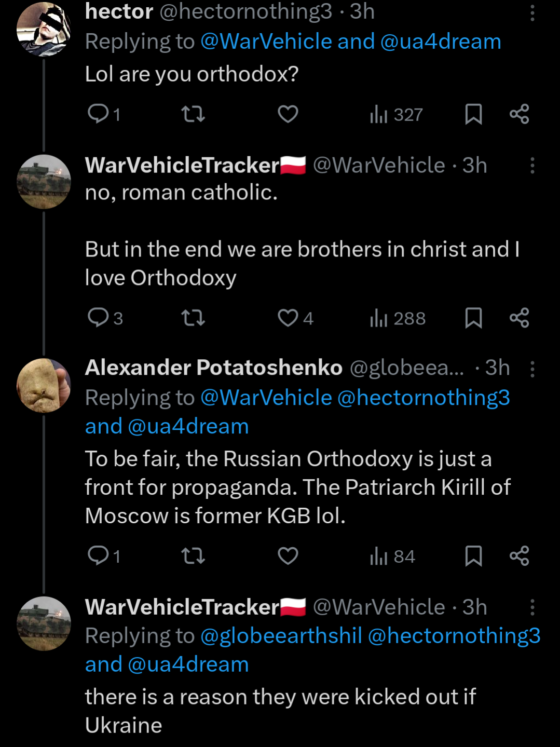Like hector's "Lol are you orthodox?" tweet

[288, 114]
